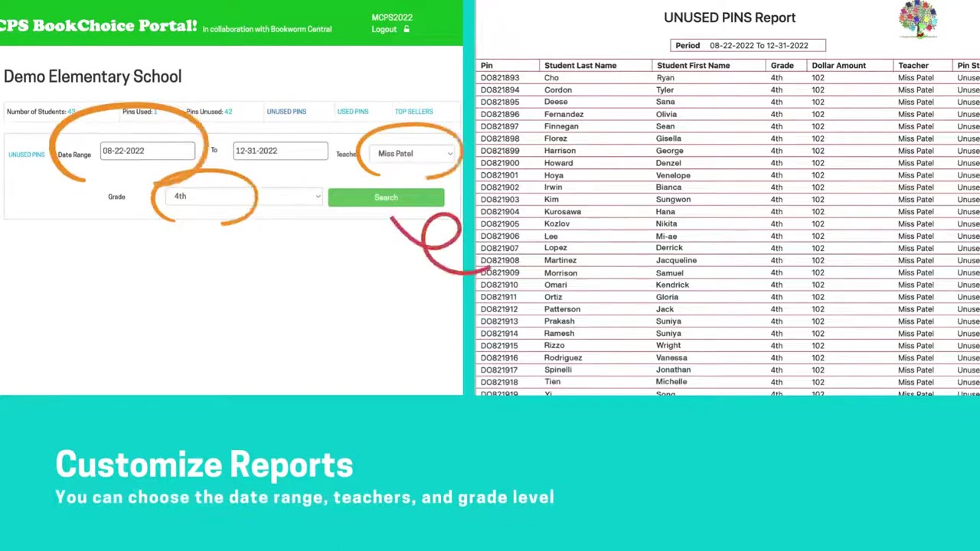Click the lock icon next to Logout

click(x=407, y=29)
